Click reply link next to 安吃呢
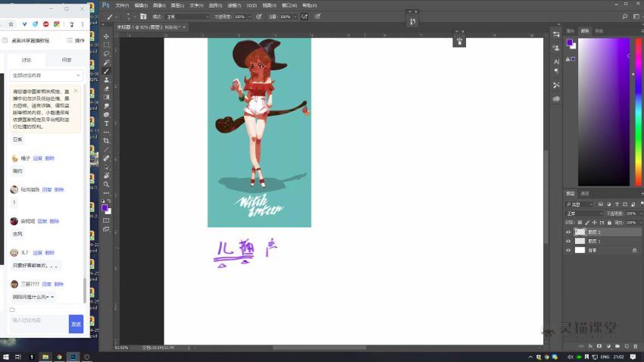644x362 pixels. [42, 221]
